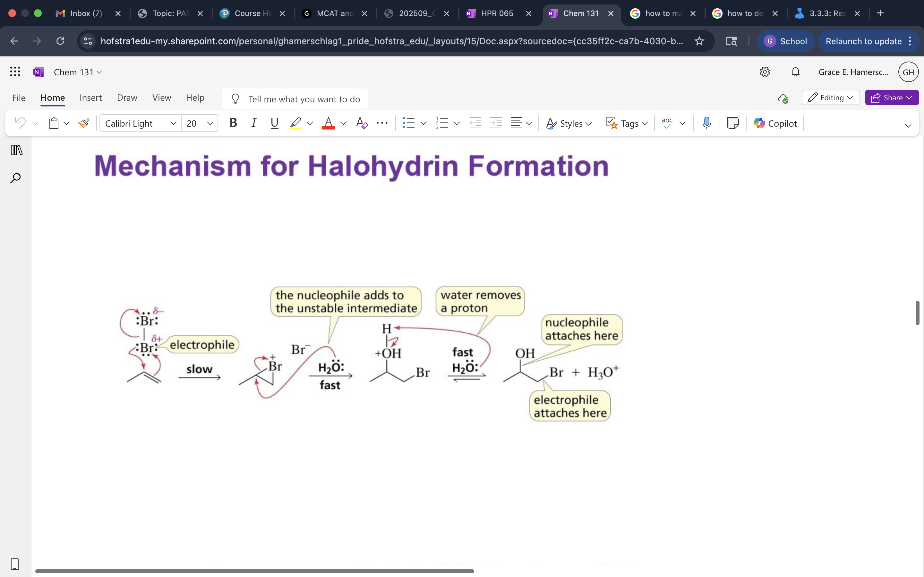
Task: Click the search magnifier in sidebar
Action: tap(15, 178)
